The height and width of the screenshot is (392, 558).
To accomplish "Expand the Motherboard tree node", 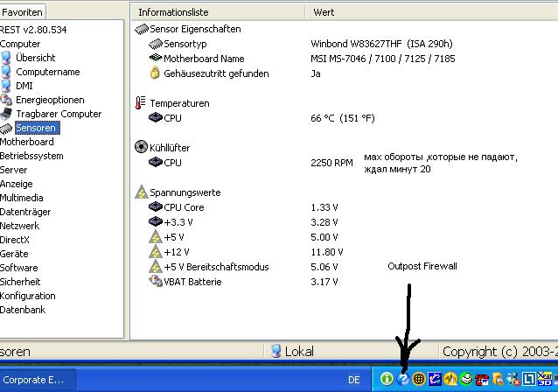I will pyautogui.click(x=27, y=142).
